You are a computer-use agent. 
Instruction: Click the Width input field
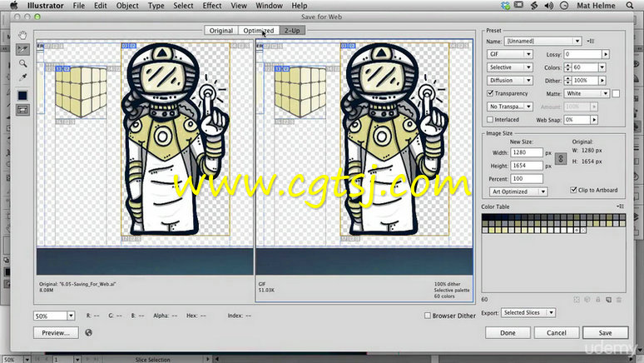click(x=527, y=152)
